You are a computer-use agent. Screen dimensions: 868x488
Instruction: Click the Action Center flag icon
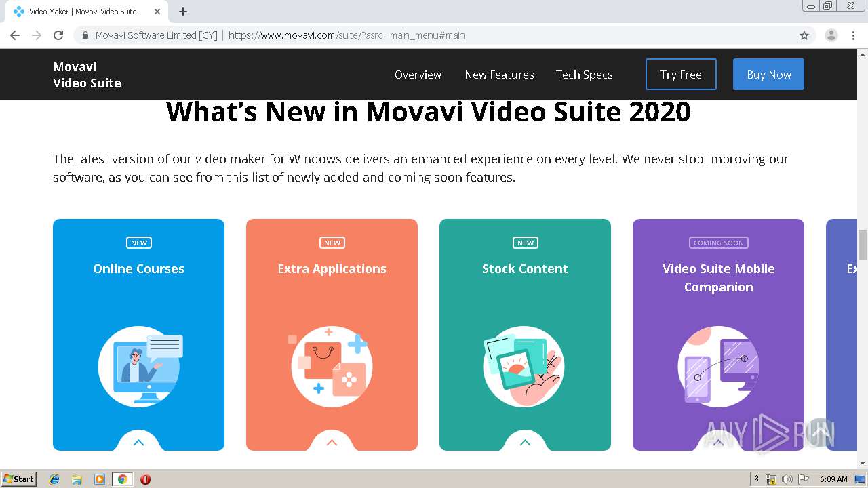pos(803,479)
